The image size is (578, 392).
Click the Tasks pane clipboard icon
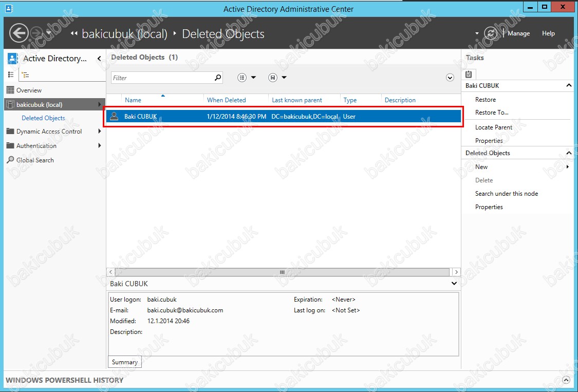[469, 74]
